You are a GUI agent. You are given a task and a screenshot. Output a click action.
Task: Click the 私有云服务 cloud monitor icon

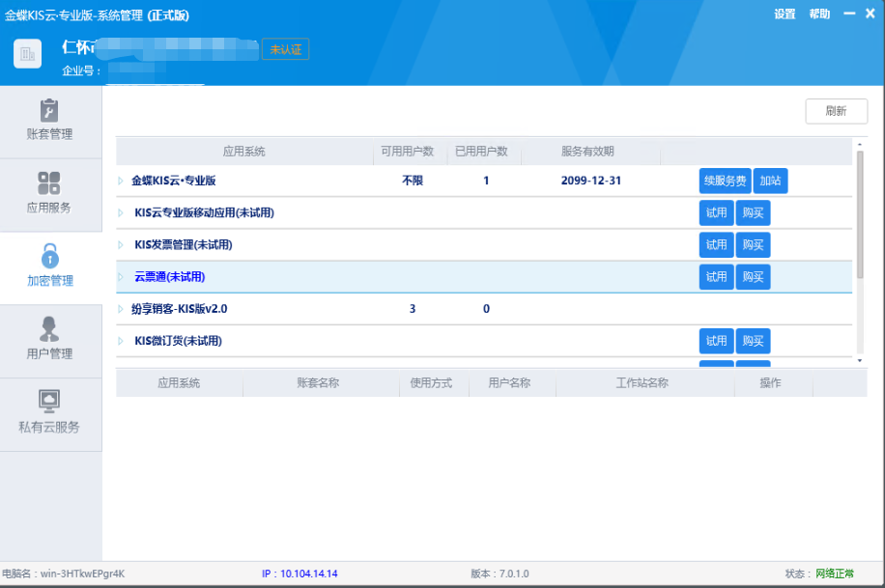point(49,401)
